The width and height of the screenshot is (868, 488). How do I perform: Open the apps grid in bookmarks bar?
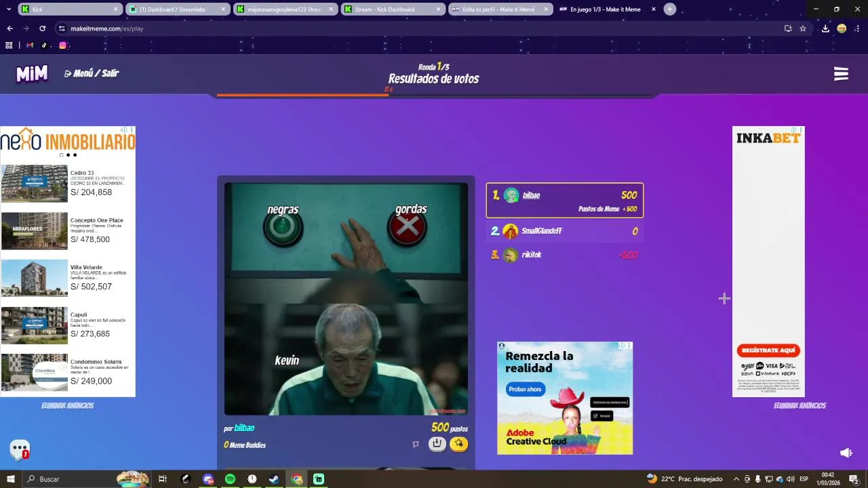point(9,45)
